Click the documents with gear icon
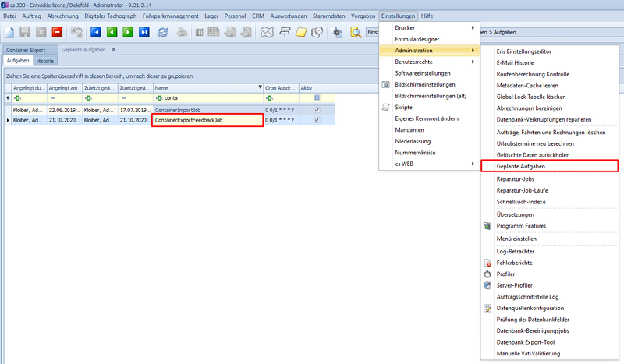This screenshot has width=624, height=364. tap(337, 32)
